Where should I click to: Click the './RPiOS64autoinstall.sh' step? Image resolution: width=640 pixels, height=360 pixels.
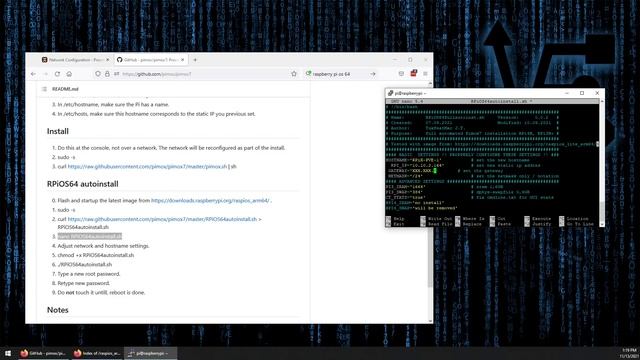point(84,264)
